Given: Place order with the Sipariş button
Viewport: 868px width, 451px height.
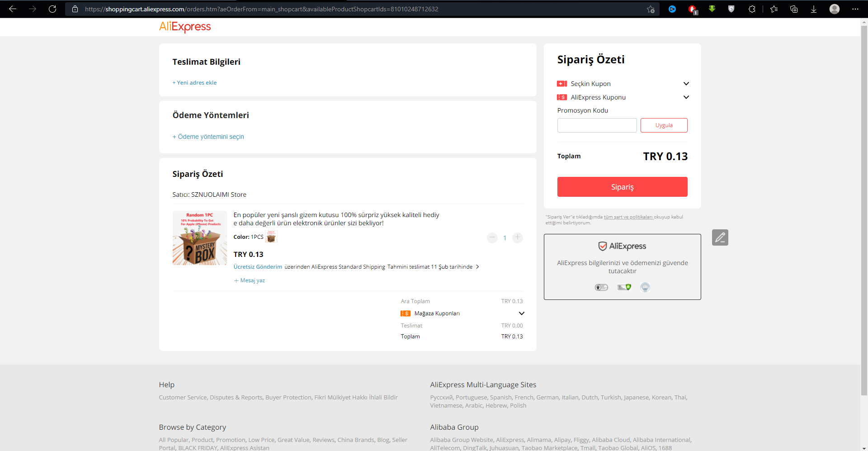Looking at the screenshot, I should point(623,187).
